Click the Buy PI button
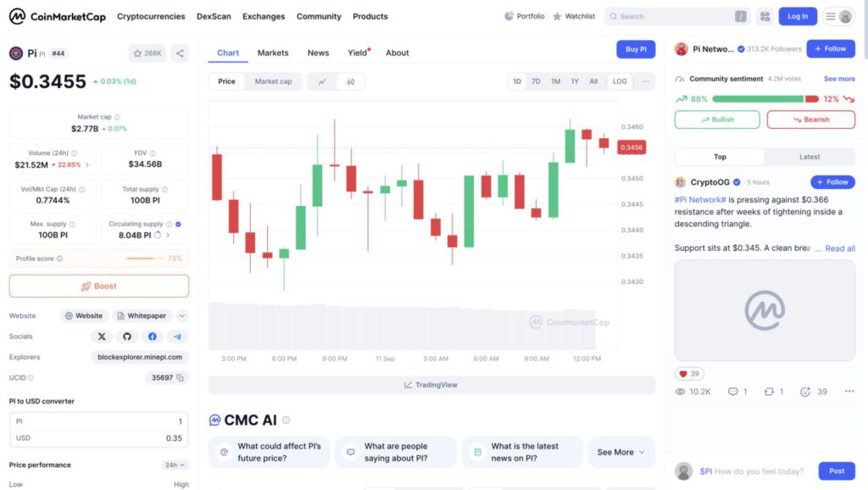868x490 pixels. tap(636, 49)
